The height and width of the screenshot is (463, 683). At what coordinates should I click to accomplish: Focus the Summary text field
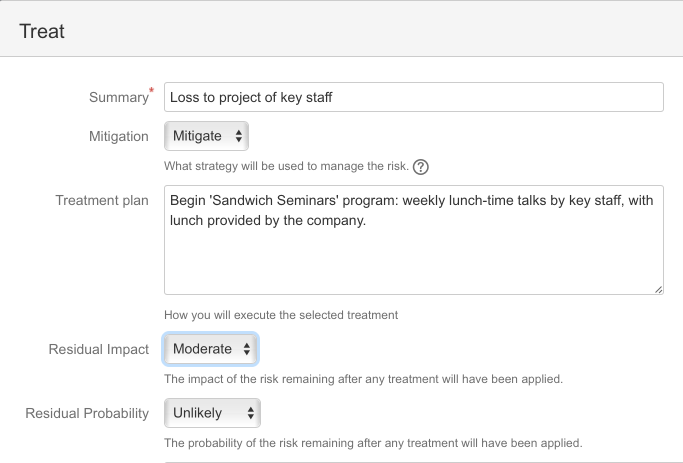tap(414, 97)
